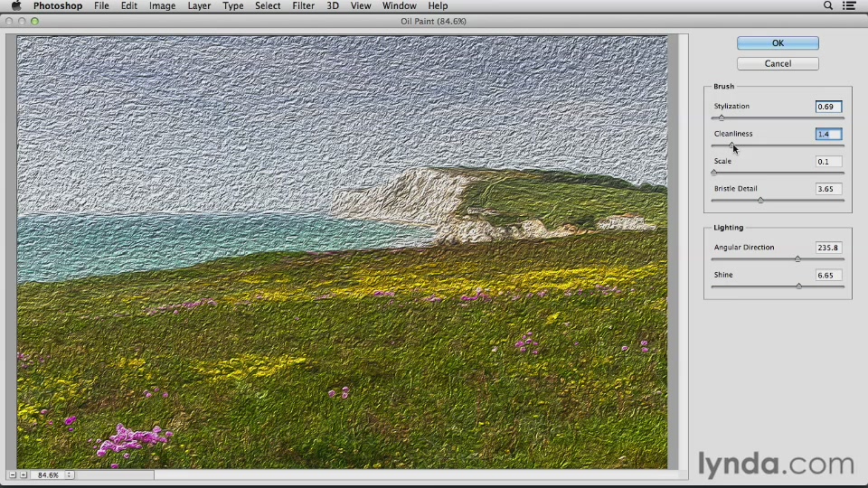Click the Shine slider handle

click(x=798, y=286)
